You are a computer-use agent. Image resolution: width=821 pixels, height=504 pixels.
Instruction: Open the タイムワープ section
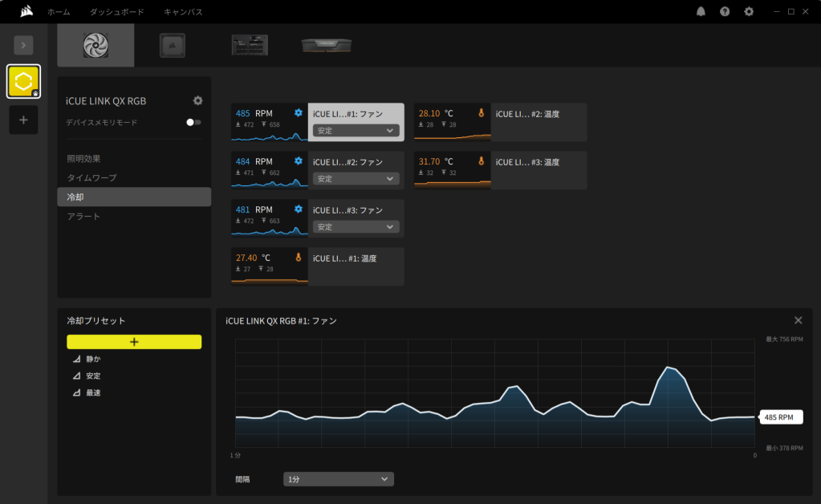point(91,178)
